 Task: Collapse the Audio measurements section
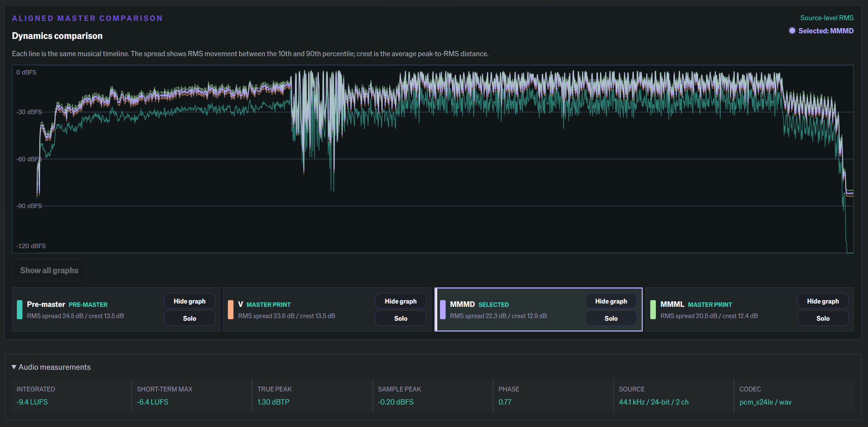(51, 367)
